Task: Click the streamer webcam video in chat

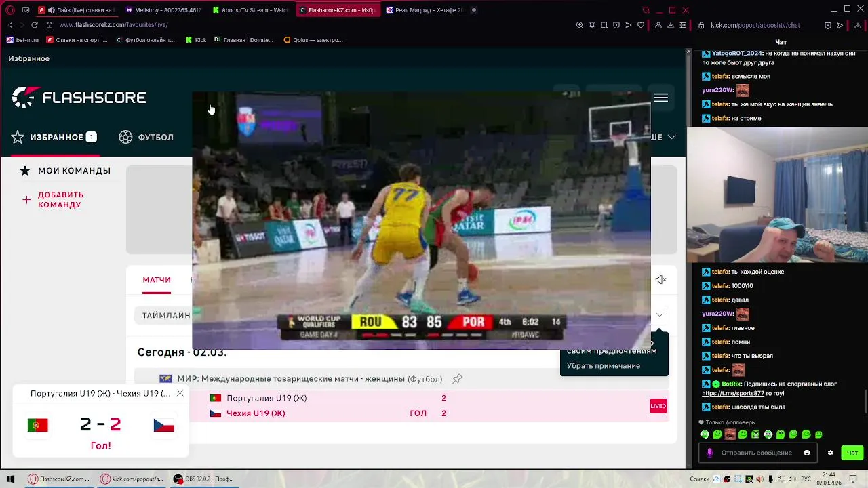Action: [x=777, y=195]
